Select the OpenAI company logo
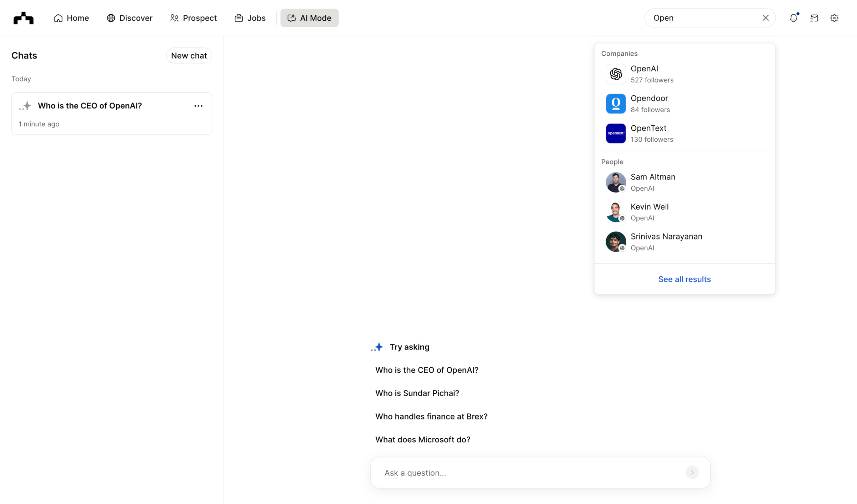The height and width of the screenshot is (504, 857). 616,74
